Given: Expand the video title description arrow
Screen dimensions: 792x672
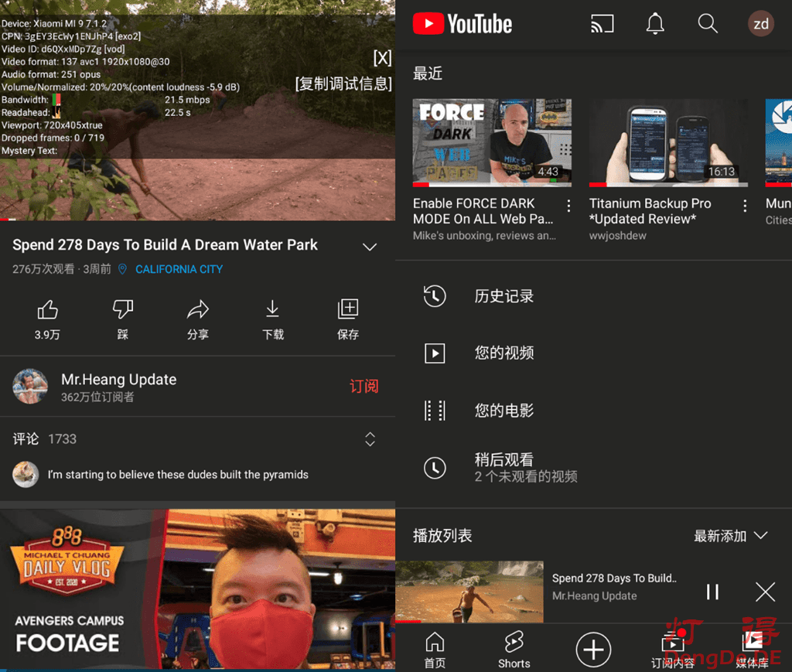Looking at the screenshot, I should [370, 247].
